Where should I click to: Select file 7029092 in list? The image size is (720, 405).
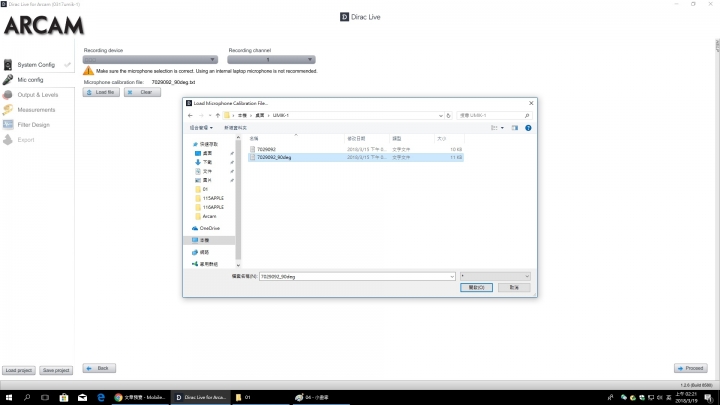pos(356,149)
